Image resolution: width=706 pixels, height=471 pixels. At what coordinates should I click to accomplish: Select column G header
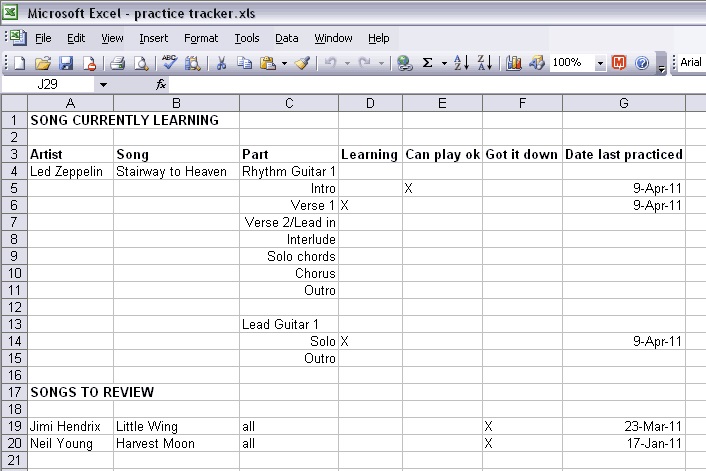click(624, 103)
